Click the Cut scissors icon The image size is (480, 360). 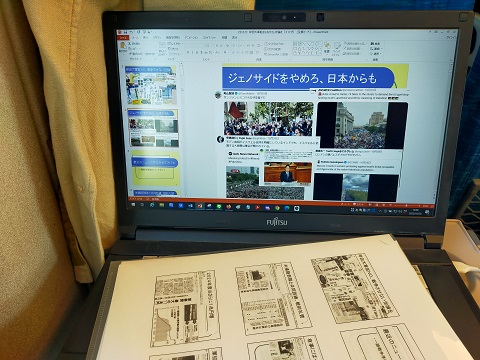coord(134,44)
